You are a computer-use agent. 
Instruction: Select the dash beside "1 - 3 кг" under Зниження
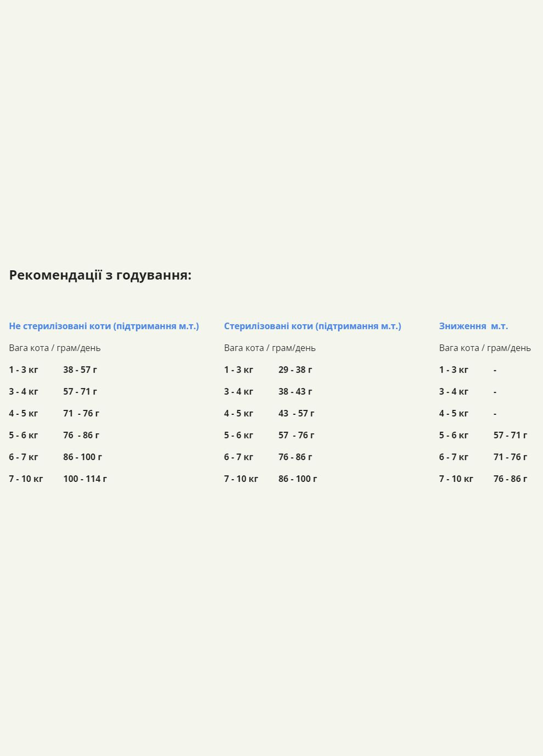tap(495, 370)
